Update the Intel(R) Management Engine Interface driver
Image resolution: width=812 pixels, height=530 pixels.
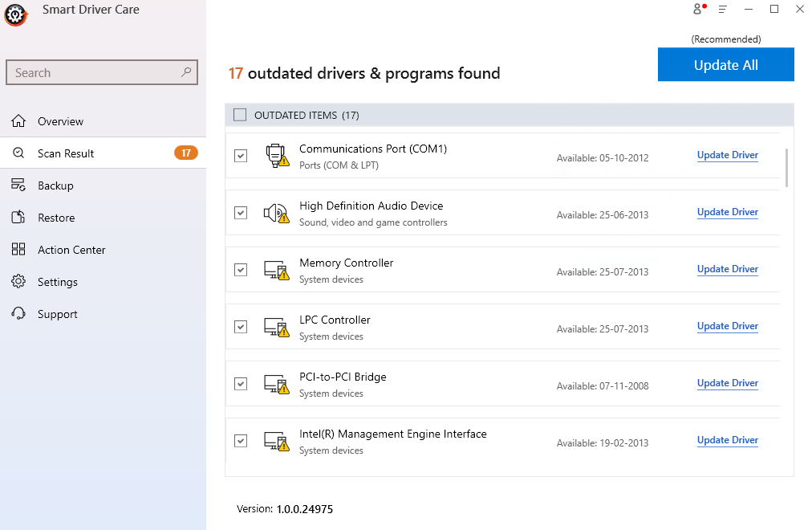(727, 440)
